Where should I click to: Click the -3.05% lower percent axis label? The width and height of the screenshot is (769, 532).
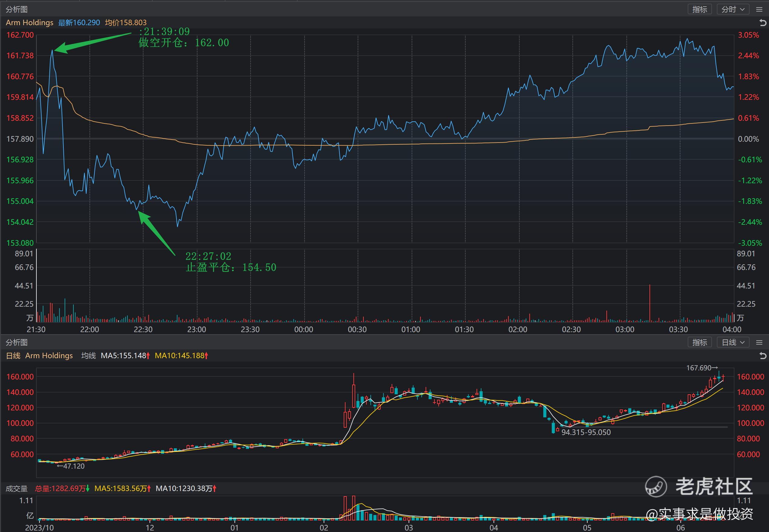click(750, 243)
